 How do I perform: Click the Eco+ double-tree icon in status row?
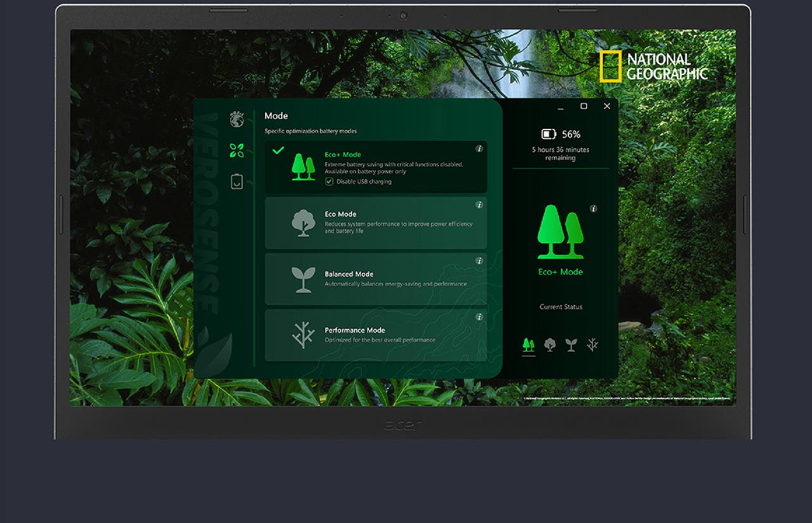click(528, 345)
